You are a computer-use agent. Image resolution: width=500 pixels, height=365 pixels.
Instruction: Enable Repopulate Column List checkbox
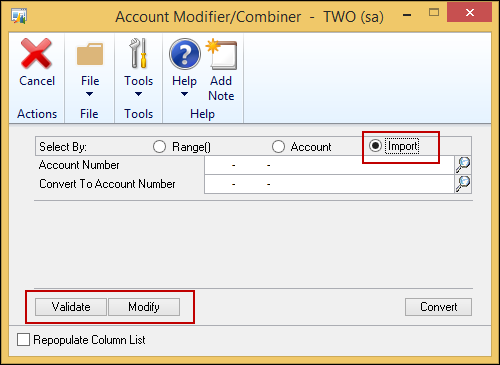coord(23,340)
